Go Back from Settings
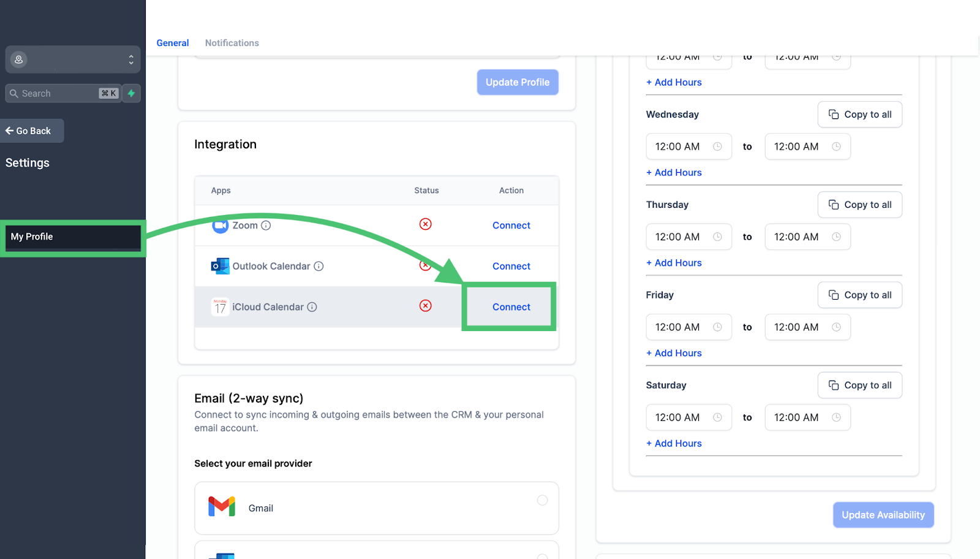The image size is (980, 559). pyautogui.click(x=31, y=131)
